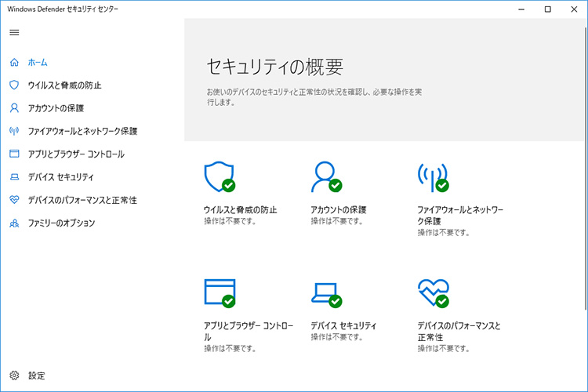Viewport: 588px width, 392px height.
Task: Select デバイス セキュリティ in the sidebar
Action: point(60,176)
